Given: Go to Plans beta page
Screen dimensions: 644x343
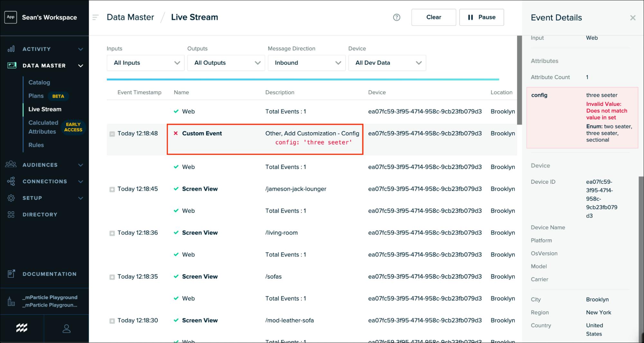Looking at the screenshot, I should (x=36, y=96).
